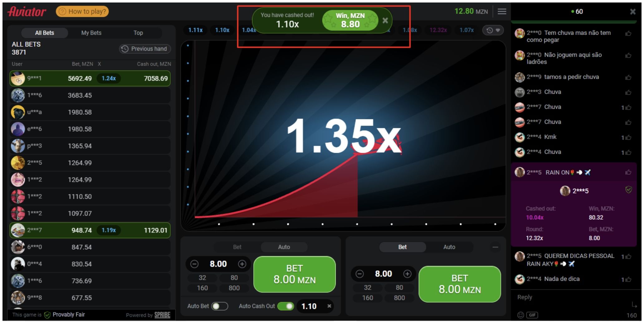Switch right bet panel to Auto mode
Screen dimensions: 644x324
tap(449, 247)
